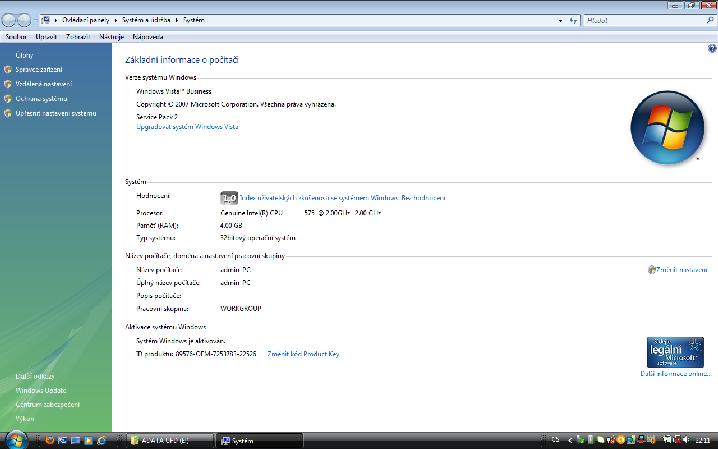Click shield icon beside Správce zařízení
Viewport: 718px width, 449px height.
point(8,70)
